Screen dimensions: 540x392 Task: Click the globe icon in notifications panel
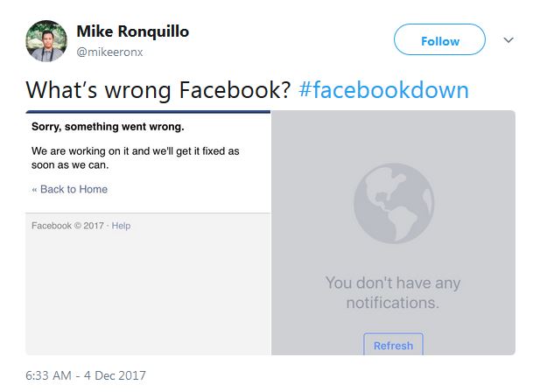393,203
